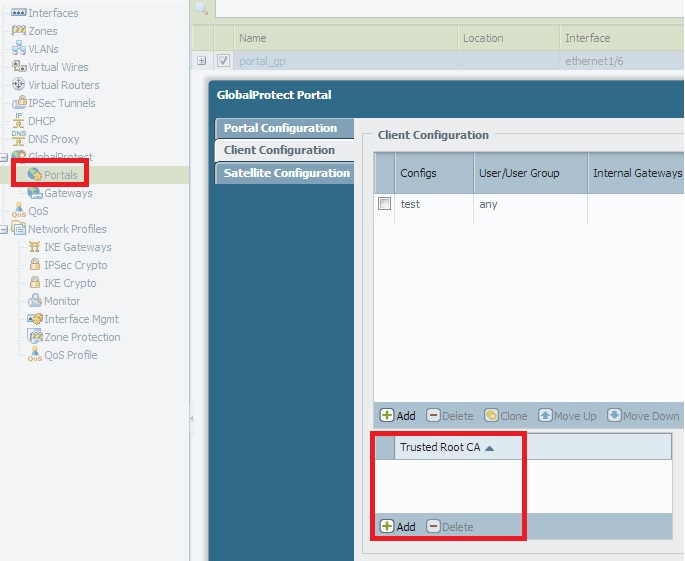Screen dimensions: 685x561
Task: Open Zone Protection profiles
Action: 82,337
